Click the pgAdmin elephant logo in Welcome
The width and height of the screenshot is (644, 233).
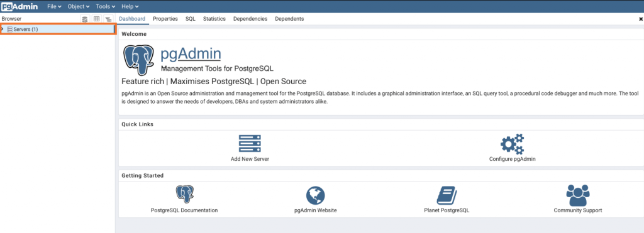pos(138,60)
